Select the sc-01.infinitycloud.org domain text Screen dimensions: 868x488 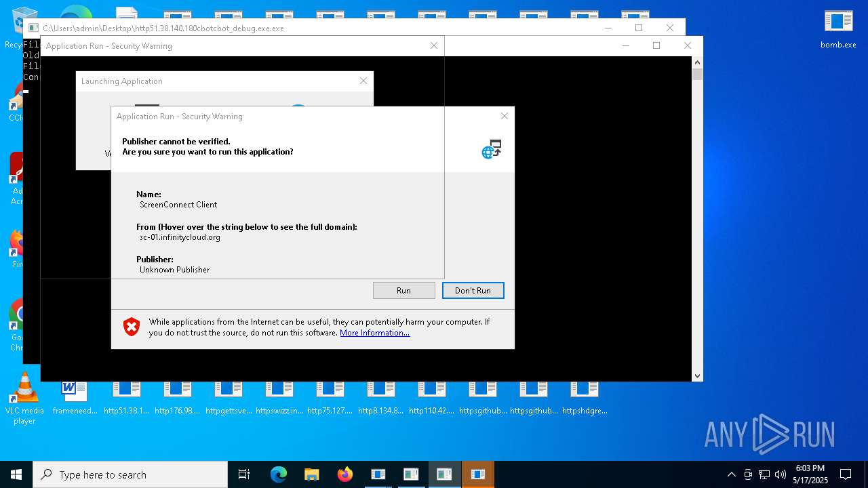180,237
